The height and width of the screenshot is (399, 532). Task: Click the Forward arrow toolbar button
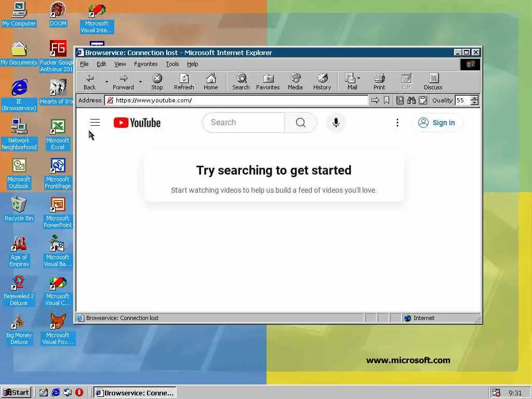click(x=123, y=82)
